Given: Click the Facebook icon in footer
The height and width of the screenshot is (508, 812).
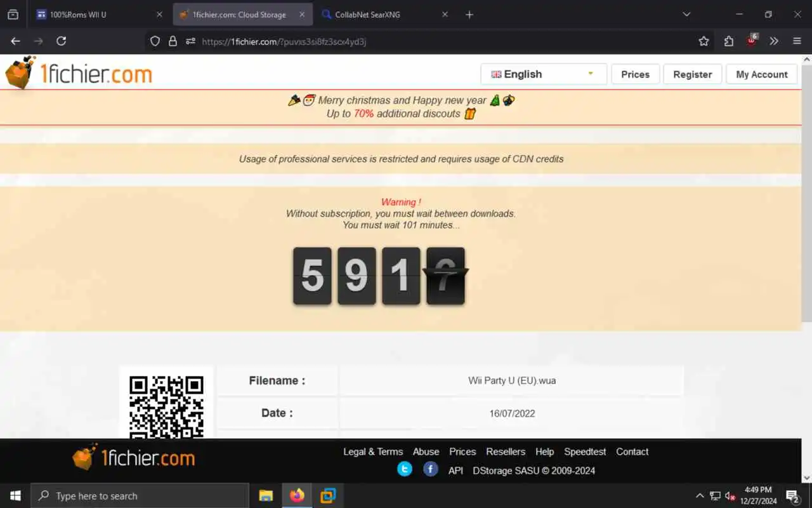Looking at the screenshot, I should point(431,469).
